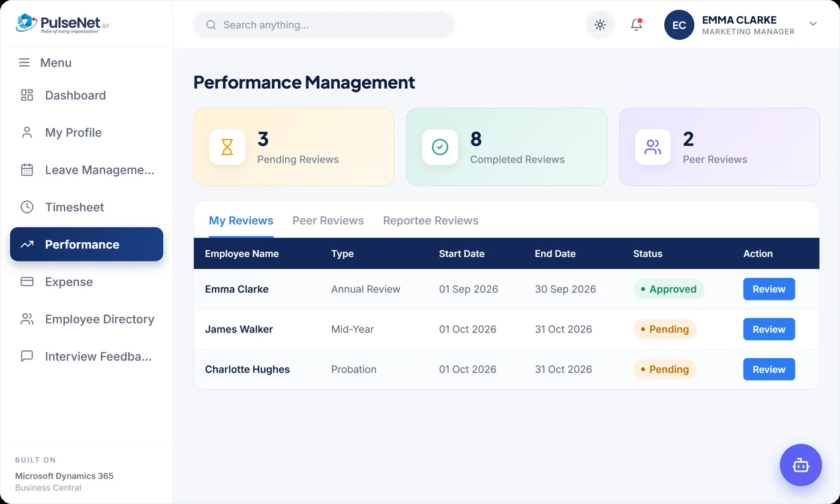
Task: Click Review button for Charlotte Hughes
Action: 769,370
